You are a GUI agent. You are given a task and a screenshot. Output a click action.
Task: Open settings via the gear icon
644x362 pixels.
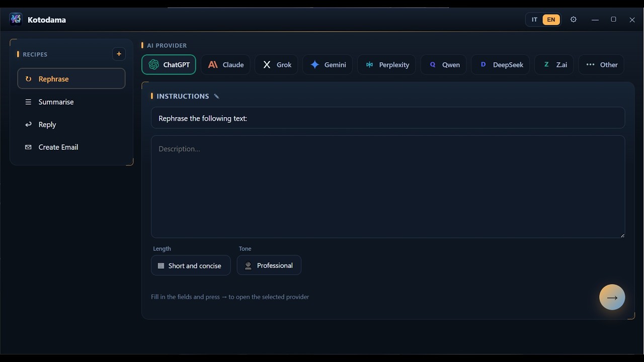[574, 20]
